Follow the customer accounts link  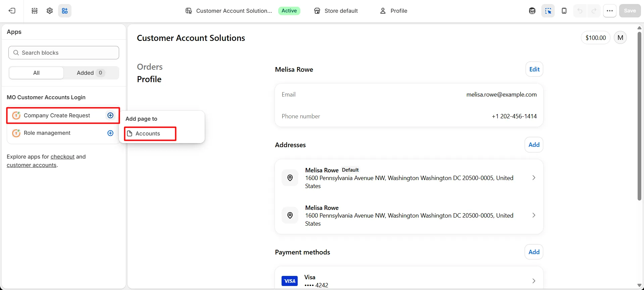pyautogui.click(x=32, y=165)
